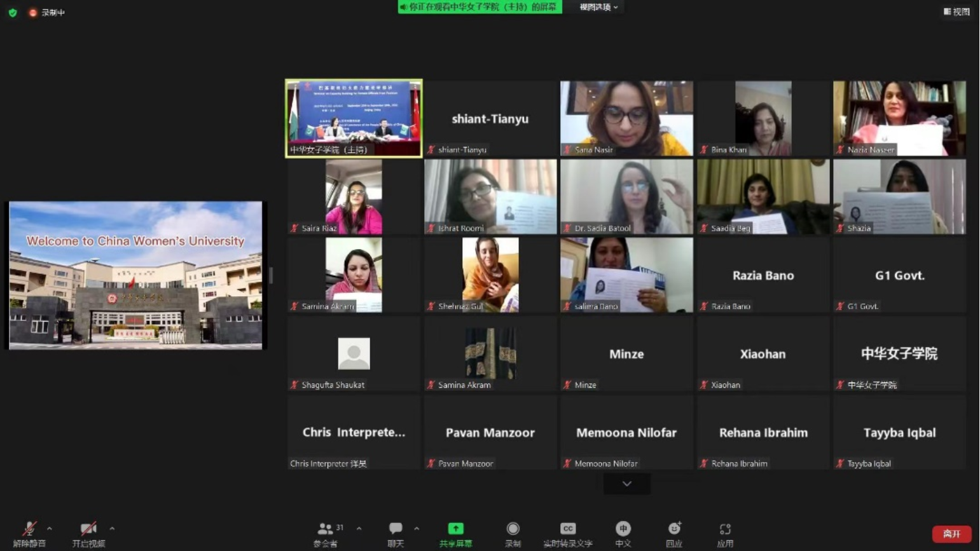Viewport: 980px width, 551px height.
Task: Open the chat panel
Action: (396, 529)
